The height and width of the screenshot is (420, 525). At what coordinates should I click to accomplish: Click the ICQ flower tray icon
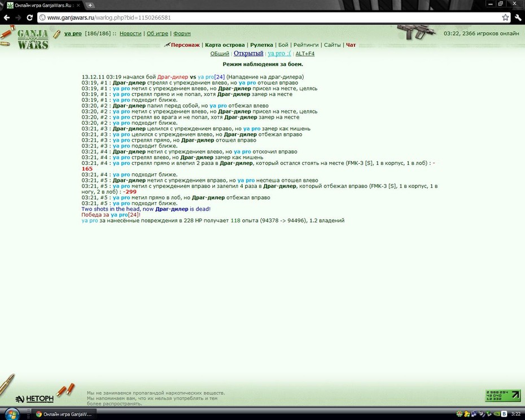pyautogui.click(x=460, y=414)
